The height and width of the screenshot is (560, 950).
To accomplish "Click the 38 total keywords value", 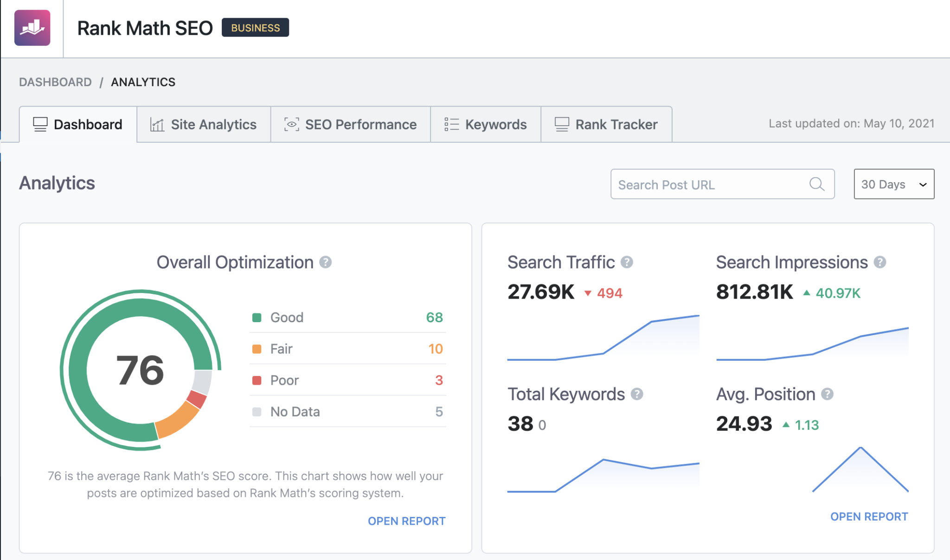I will (520, 424).
